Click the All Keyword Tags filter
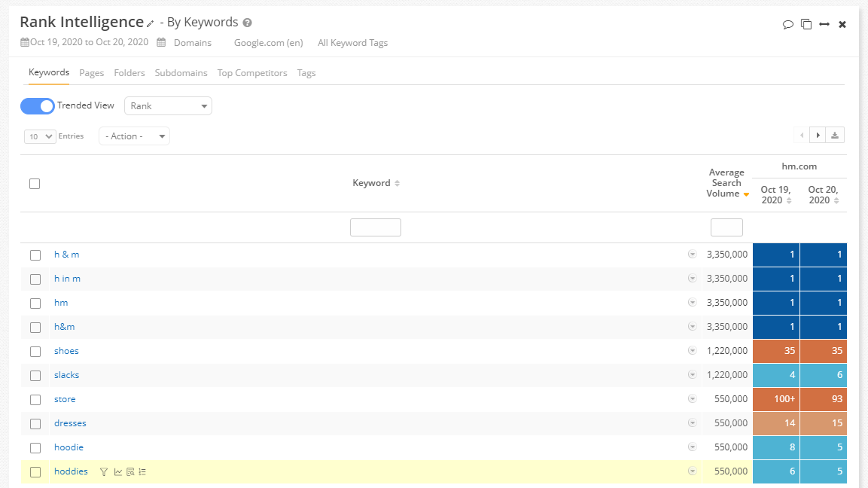868x488 pixels. click(352, 43)
